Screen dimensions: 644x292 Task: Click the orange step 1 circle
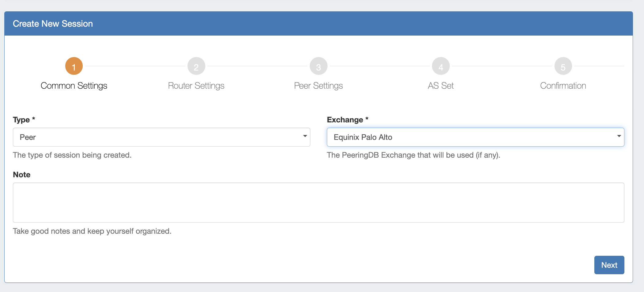click(74, 66)
